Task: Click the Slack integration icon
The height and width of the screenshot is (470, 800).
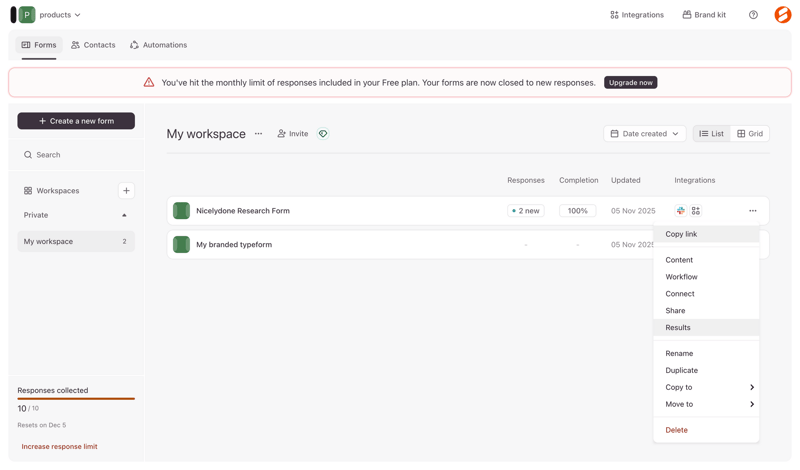Action: (681, 211)
